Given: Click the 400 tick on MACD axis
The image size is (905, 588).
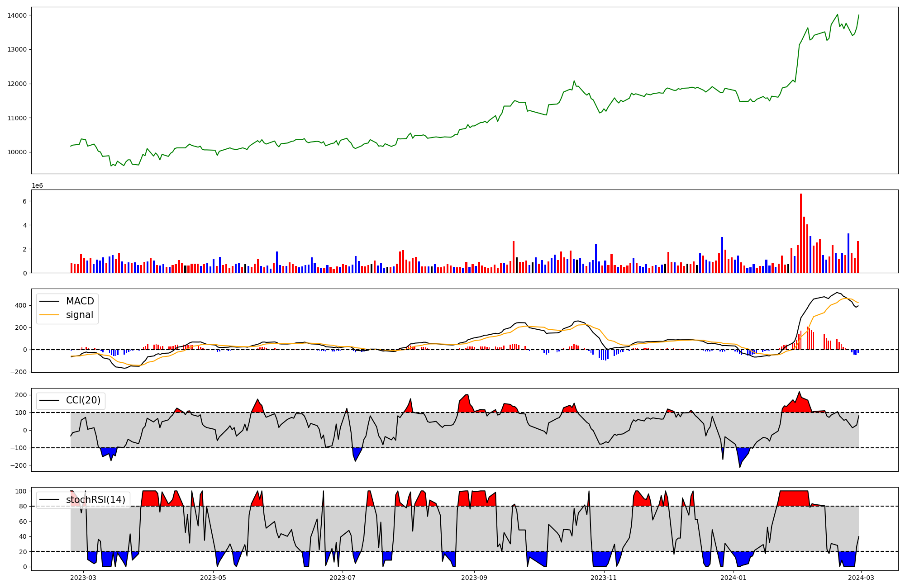Looking at the screenshot, I should [21, 305].
